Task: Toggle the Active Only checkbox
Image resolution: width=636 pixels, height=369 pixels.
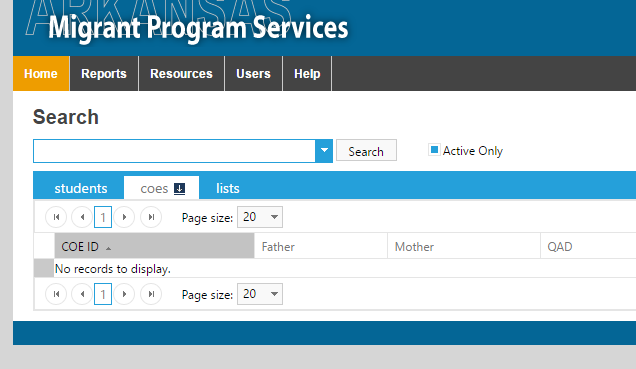Action: [434, 150]
